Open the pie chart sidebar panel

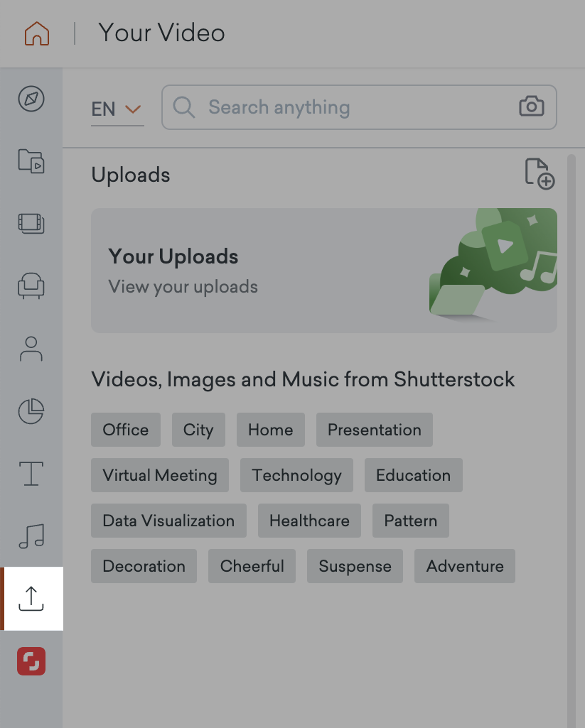31,411
